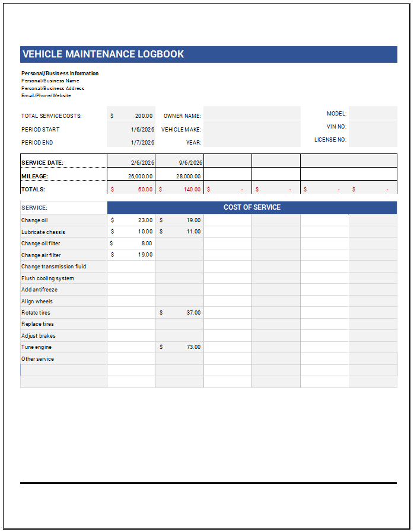The height and width of the screenshot is (532, 414).
Task: Click the VIN No input field
Action: tap(373, 127)
